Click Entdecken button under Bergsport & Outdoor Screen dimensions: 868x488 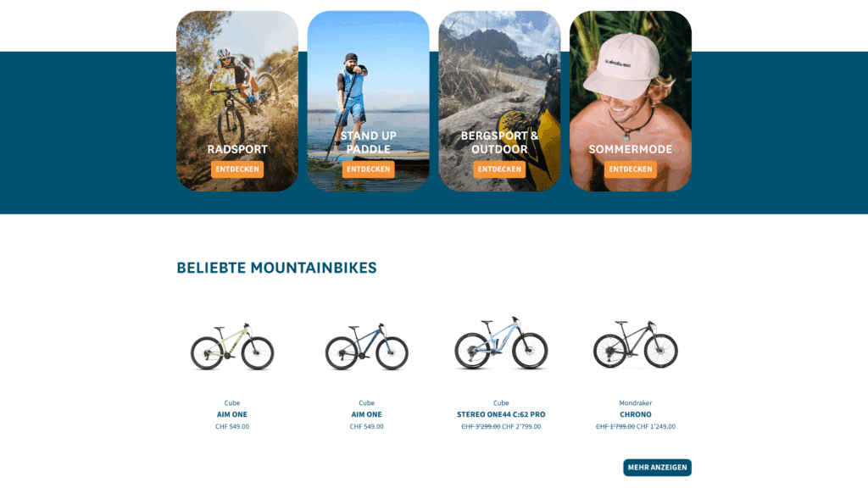tap(499, 169)
